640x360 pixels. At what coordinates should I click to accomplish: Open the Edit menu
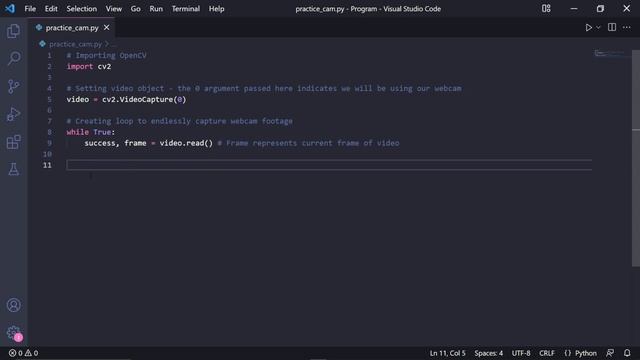[x=51, y=9]
